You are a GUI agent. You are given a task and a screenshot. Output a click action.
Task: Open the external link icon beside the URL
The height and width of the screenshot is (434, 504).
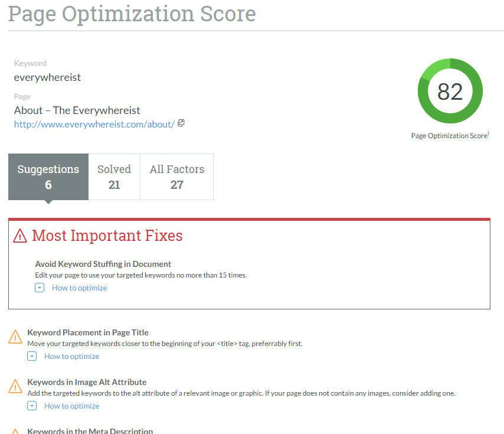pyautogui.click(x=181, y=123)
